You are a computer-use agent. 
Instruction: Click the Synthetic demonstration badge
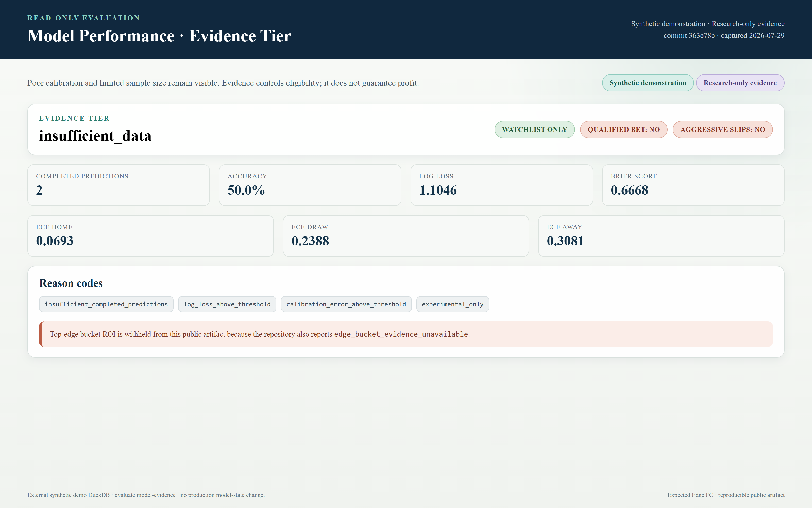click(x=648, y=83)
